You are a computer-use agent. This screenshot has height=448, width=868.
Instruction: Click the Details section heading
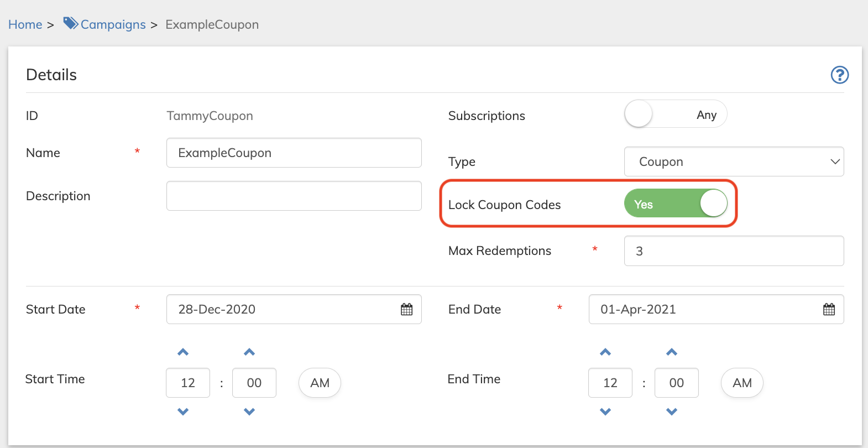pyautogui.click(x=51, y=75)
